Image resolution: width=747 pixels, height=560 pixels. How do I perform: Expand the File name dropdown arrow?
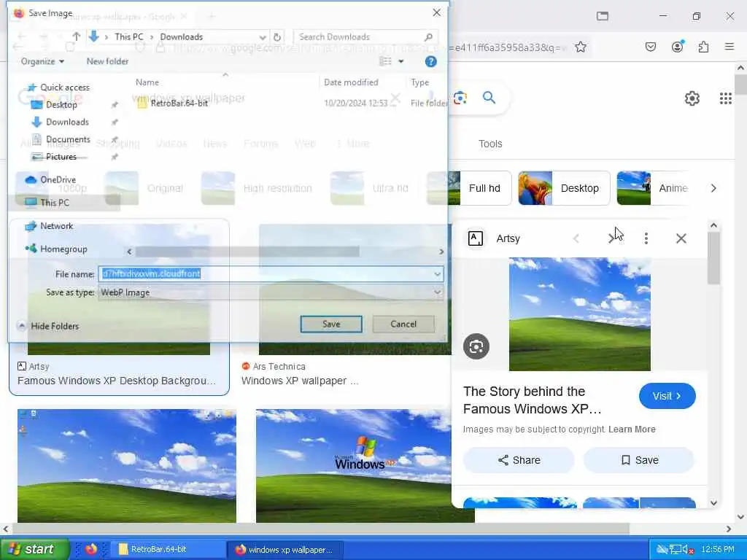coord(437,274)
